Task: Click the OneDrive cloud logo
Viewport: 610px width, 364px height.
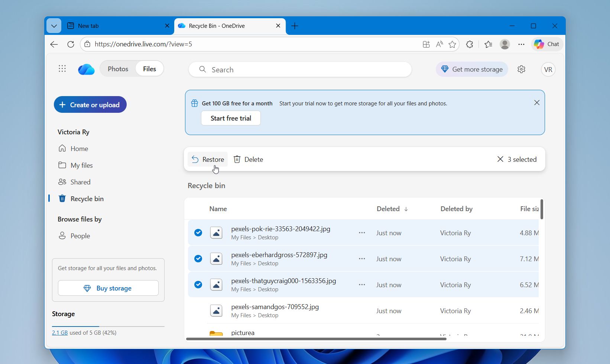Action: 86,69
